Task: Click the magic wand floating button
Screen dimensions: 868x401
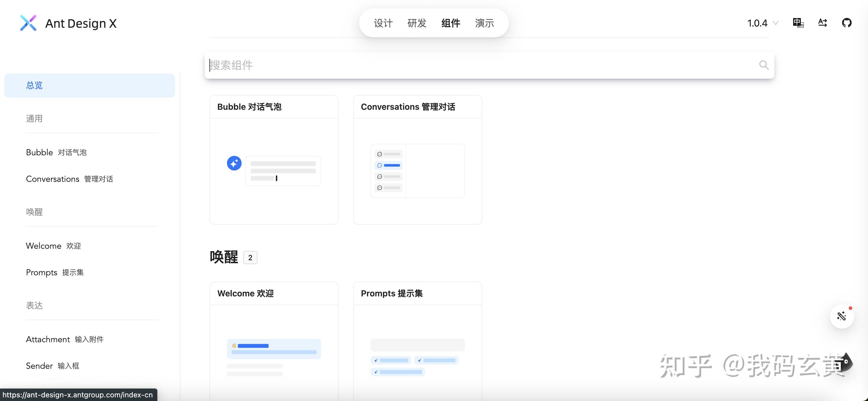Action: pos(841,316)
